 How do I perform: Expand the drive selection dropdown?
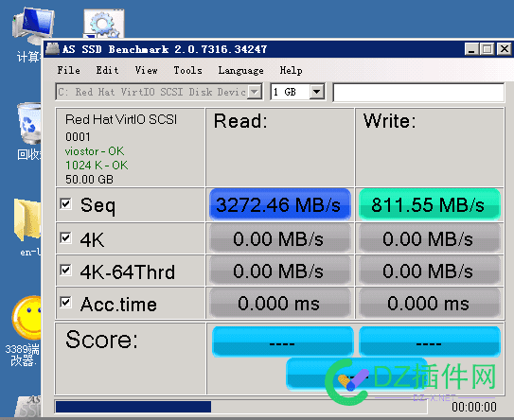tap(255, 92)
